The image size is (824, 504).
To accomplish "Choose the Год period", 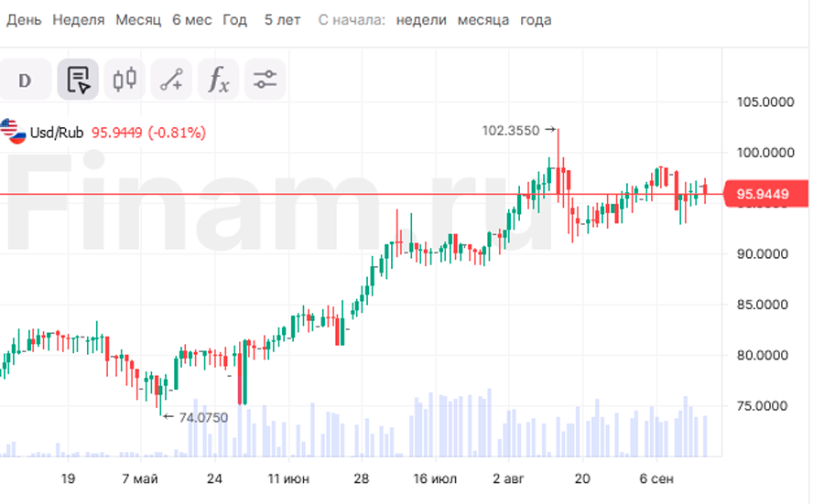I will (x=235, y=20).
